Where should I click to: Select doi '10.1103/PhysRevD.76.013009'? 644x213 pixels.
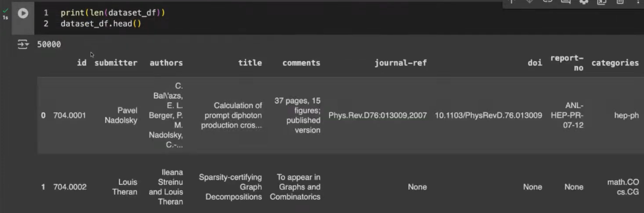point(488,115)
